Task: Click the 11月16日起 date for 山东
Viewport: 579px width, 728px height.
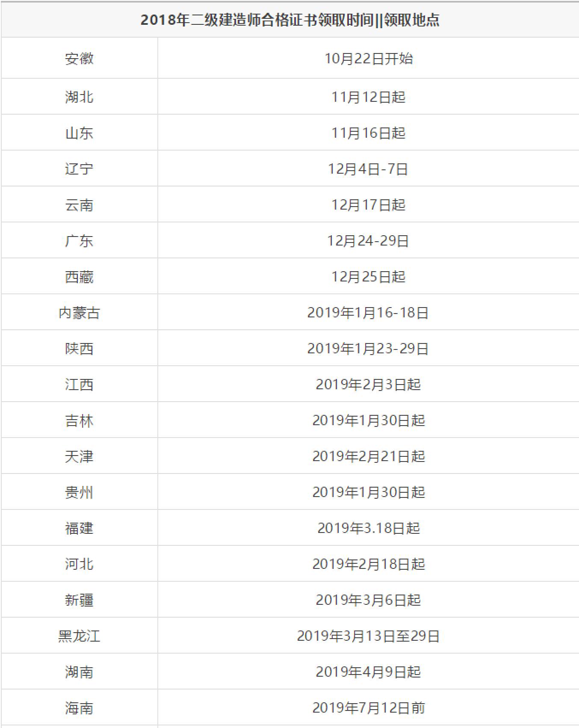Action: pyautogui.click(x=369, y=133)
